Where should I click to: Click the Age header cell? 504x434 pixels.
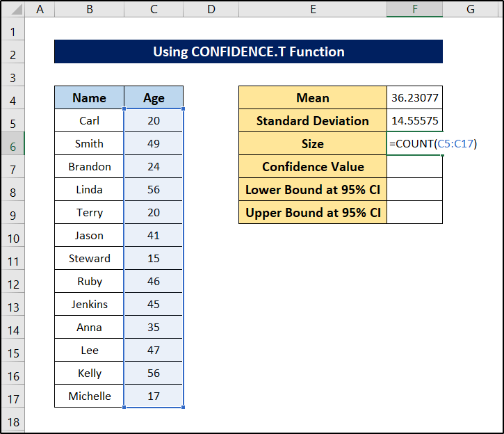[x=154, y=98]
